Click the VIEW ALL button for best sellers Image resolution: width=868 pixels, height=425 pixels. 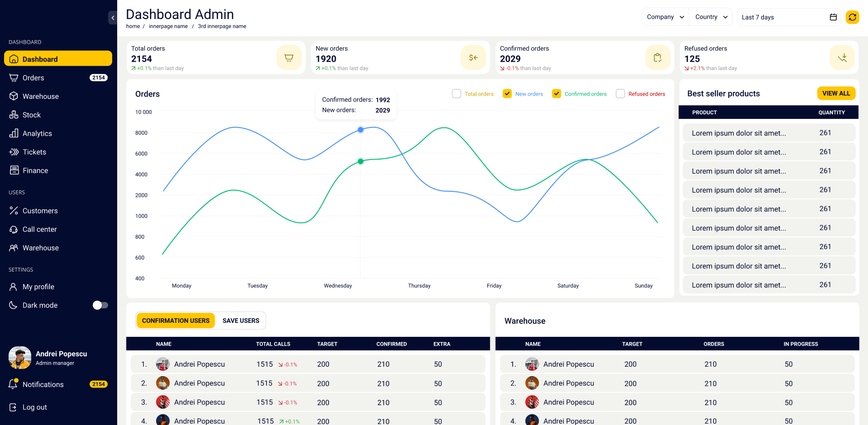pyautogui.click(x=836, y=93)
